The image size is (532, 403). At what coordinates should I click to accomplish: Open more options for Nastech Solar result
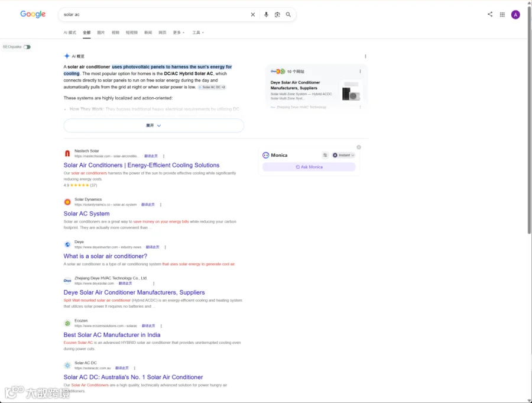164,156
